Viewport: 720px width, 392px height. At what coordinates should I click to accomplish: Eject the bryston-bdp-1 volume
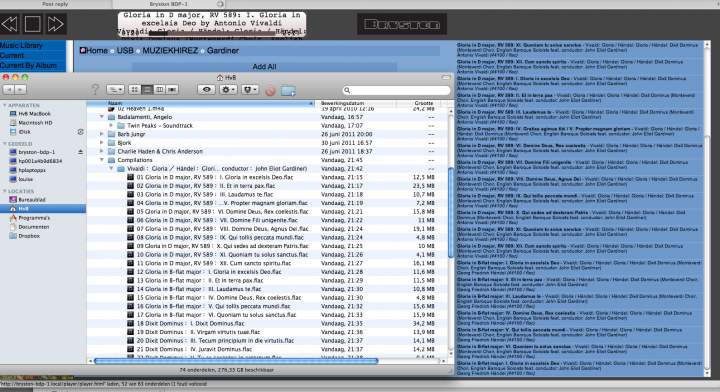80,152
